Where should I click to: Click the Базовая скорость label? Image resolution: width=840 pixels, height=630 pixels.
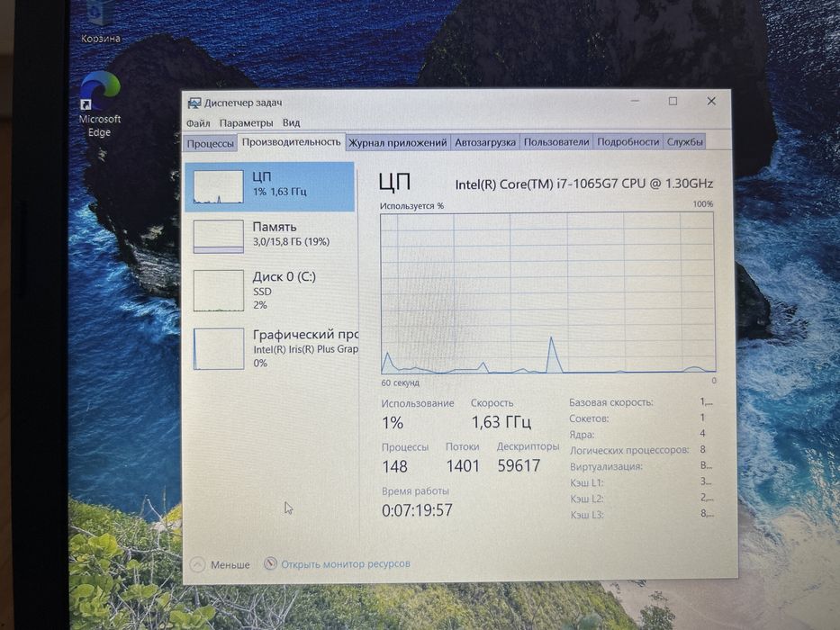[610, 402]
